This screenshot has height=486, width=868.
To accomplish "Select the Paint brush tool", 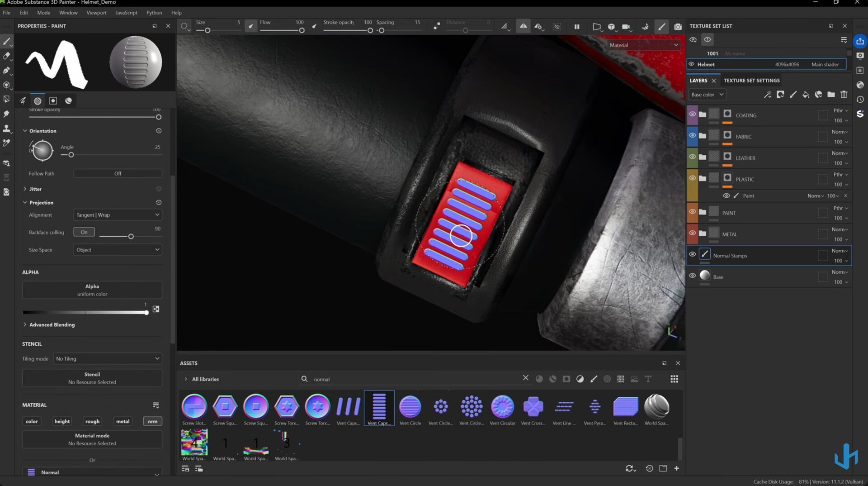I will pyautogui.click(x=6, y=42).
